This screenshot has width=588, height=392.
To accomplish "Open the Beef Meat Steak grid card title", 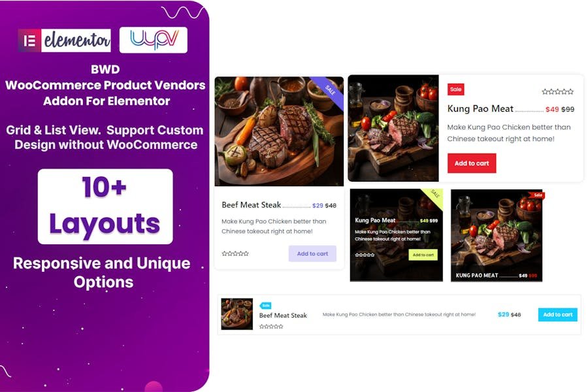I will click(252, 204).
